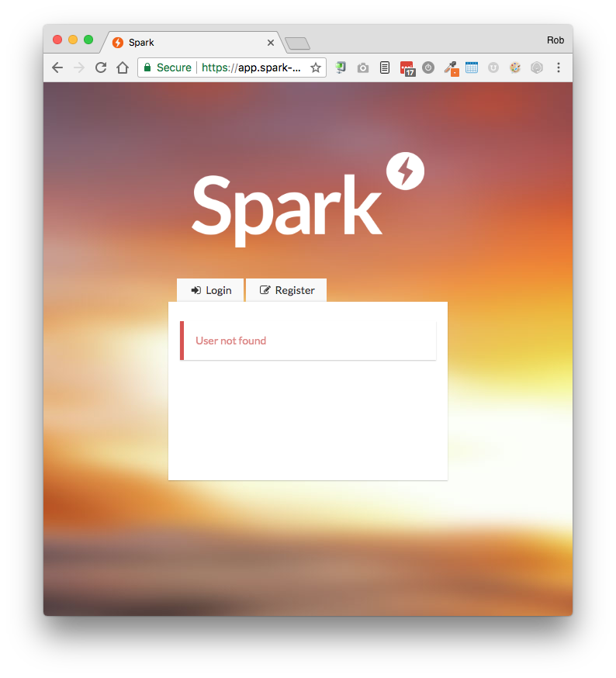Click the large Spark logo text
The width and height of the screenshot is (616, 678).
click(287, 210)
